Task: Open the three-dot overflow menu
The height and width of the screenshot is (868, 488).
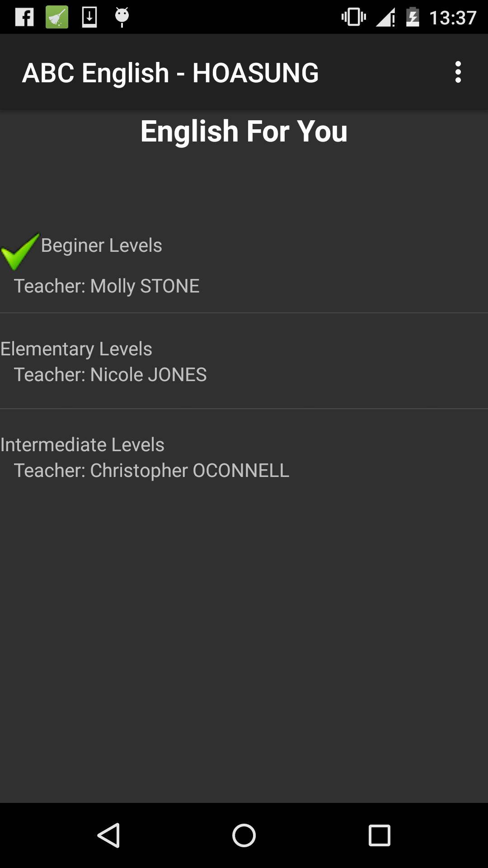Action: point(458,72)
